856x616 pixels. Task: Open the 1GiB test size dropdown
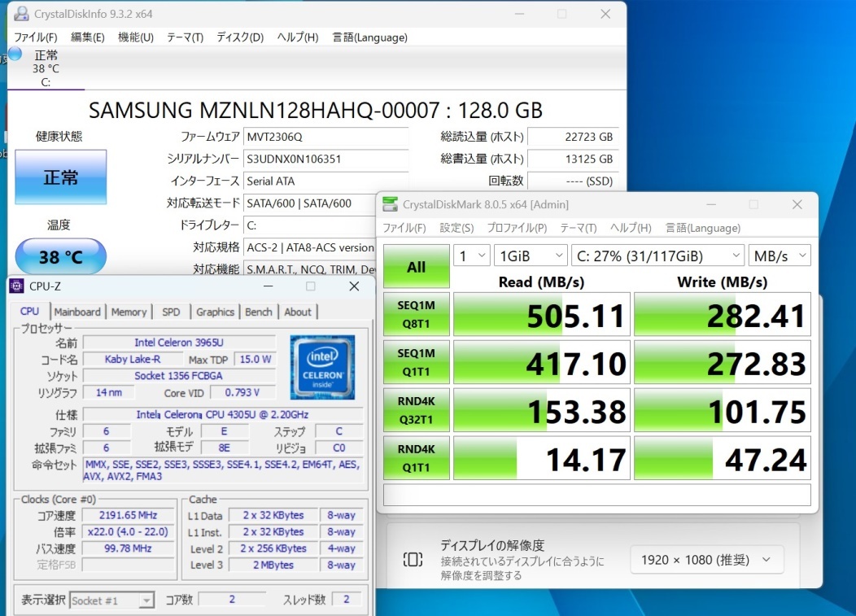tap(530, 256)
